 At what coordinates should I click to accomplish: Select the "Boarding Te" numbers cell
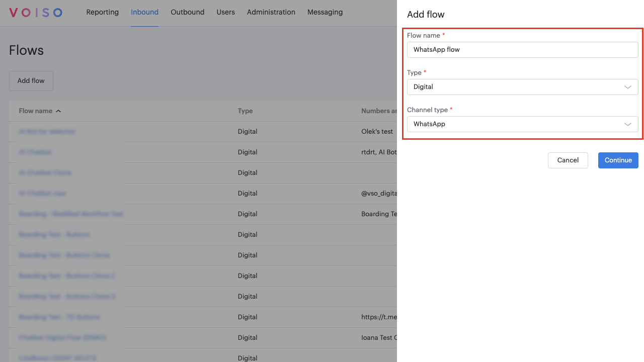(379, 214)
